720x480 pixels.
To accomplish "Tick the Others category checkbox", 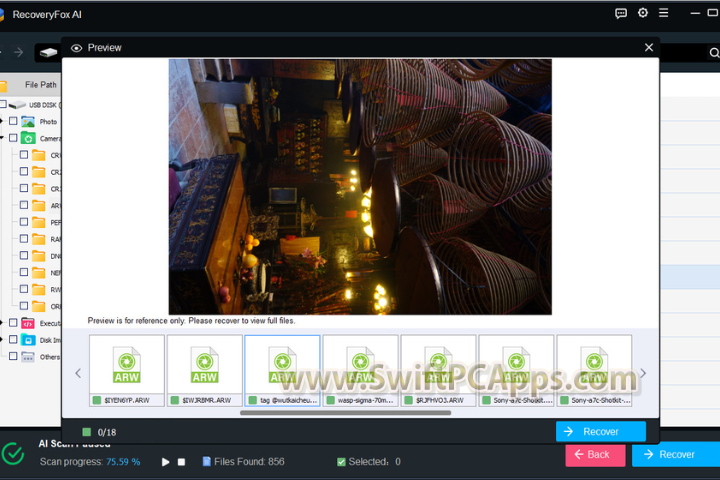I will coord(13,356).
